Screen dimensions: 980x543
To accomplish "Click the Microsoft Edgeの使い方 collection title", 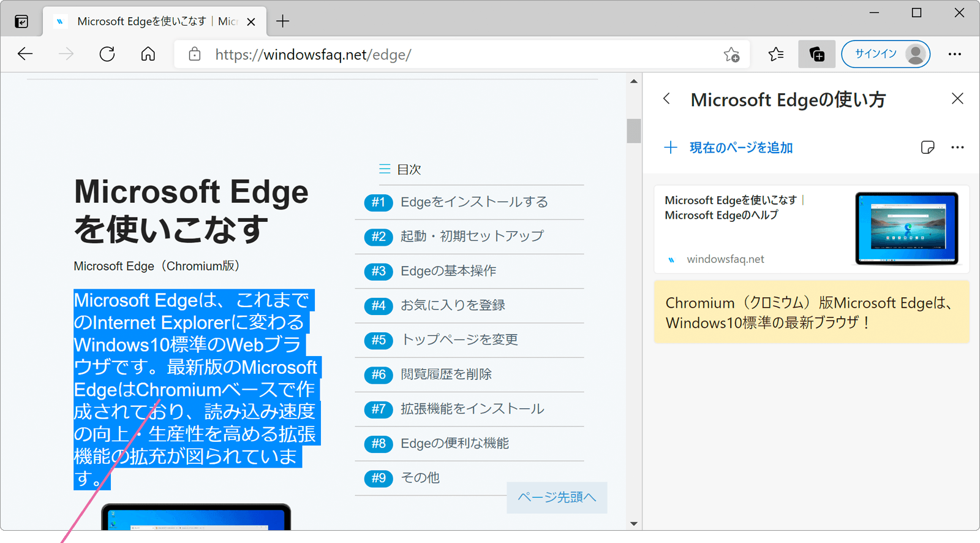I will (x=788, y=99).
